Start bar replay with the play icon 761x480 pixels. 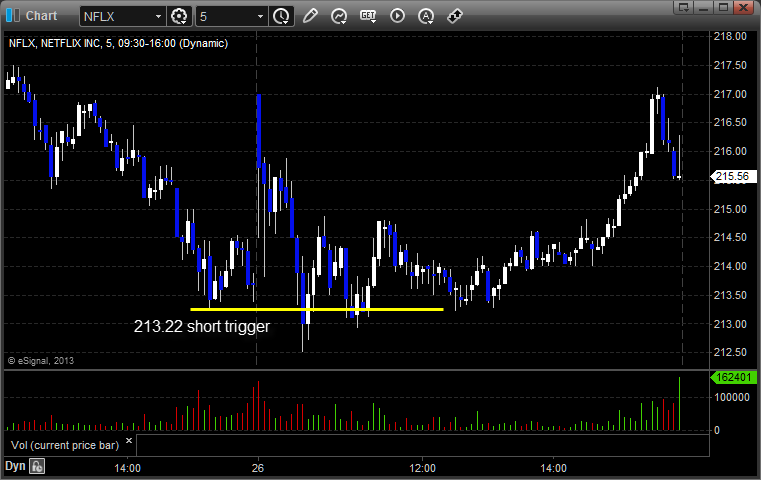(397, 16)
